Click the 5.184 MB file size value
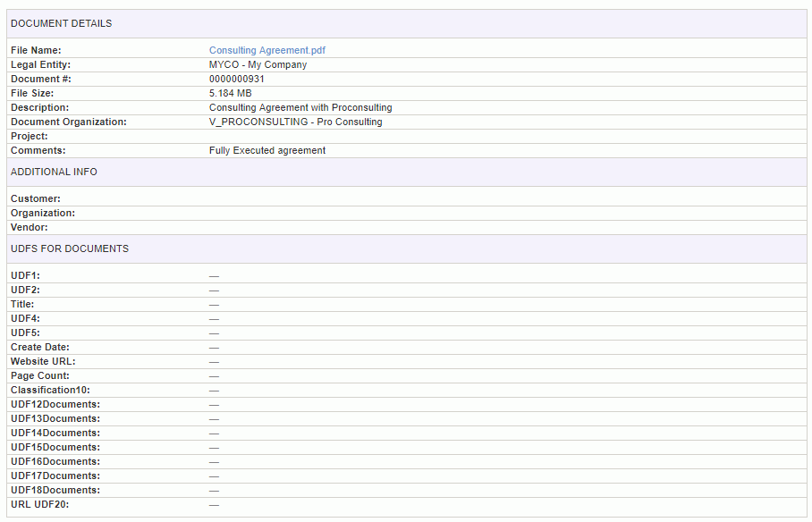 click(x=231, y=93)
